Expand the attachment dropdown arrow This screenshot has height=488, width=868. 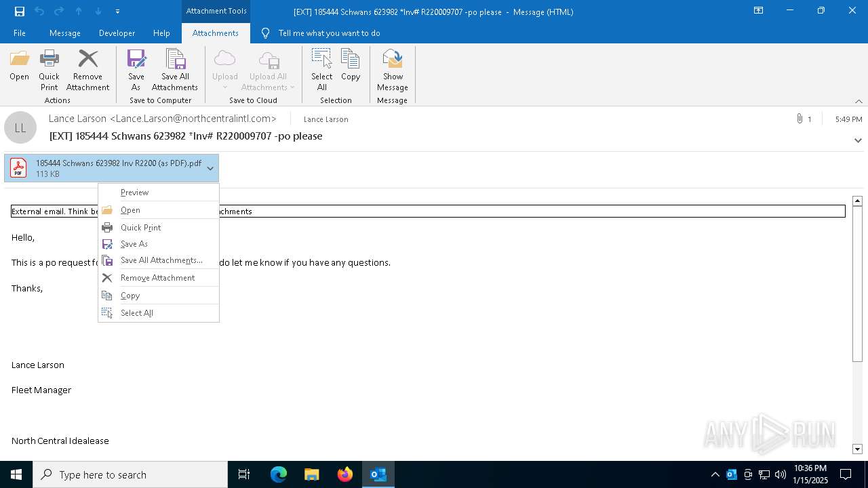(210, 168)
